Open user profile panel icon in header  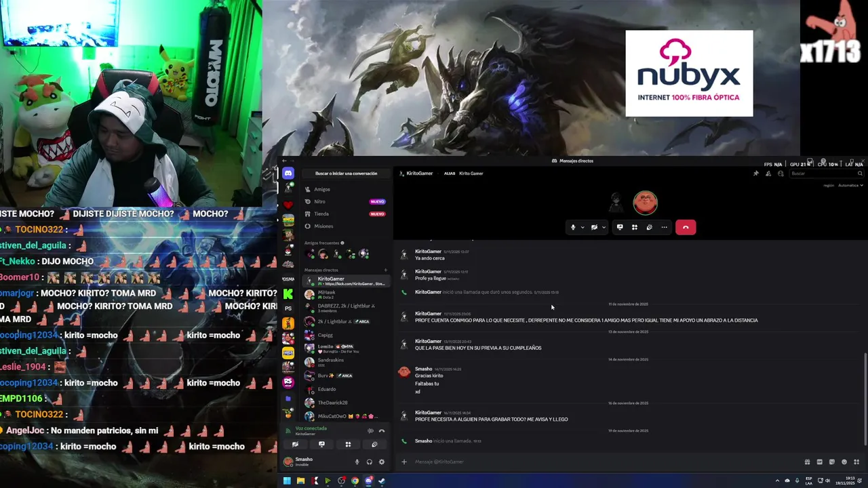(x=781, y=174)
